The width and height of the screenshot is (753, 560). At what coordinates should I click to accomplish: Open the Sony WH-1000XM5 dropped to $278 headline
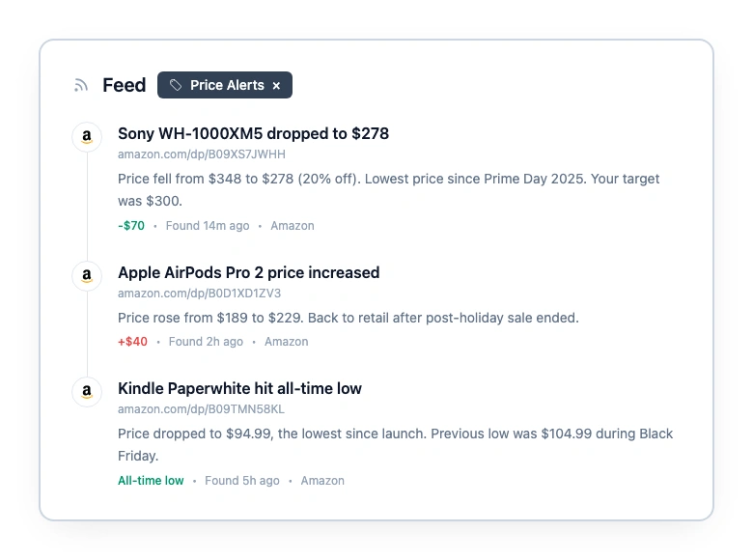[x=253, y=134]
